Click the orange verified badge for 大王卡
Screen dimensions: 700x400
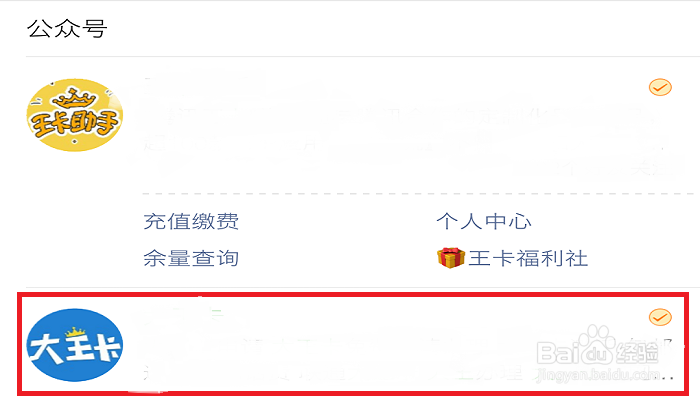coord(660,317)
